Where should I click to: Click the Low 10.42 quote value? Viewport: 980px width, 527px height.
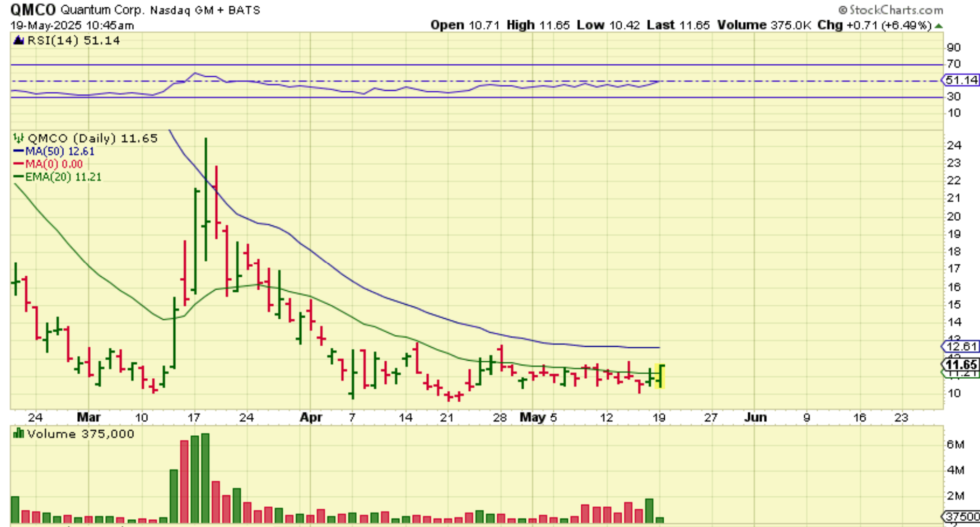[608, 25]
